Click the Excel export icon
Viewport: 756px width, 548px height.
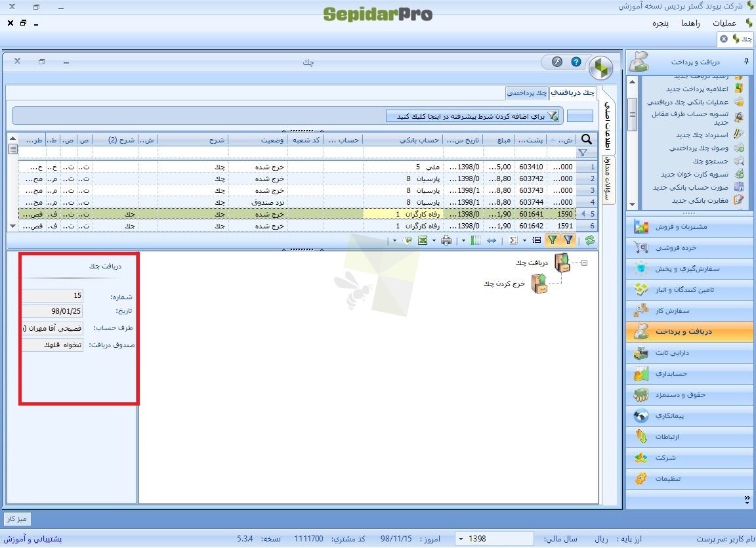[423, 240]
